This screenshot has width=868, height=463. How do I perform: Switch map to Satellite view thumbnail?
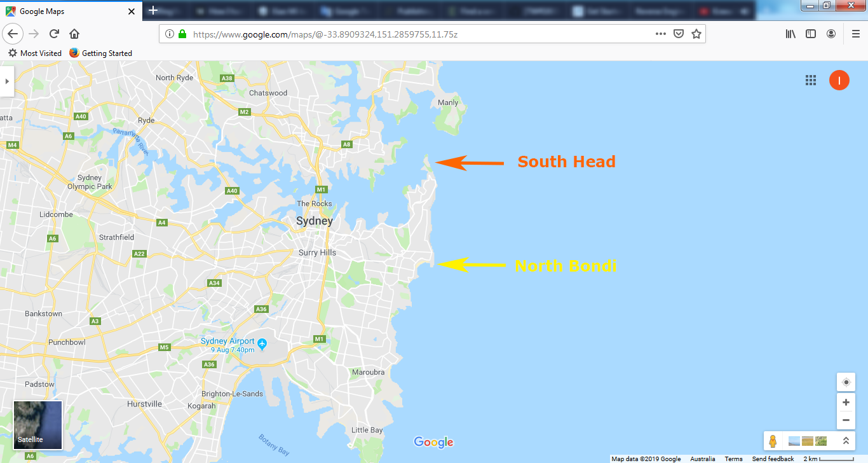(38, 425)
